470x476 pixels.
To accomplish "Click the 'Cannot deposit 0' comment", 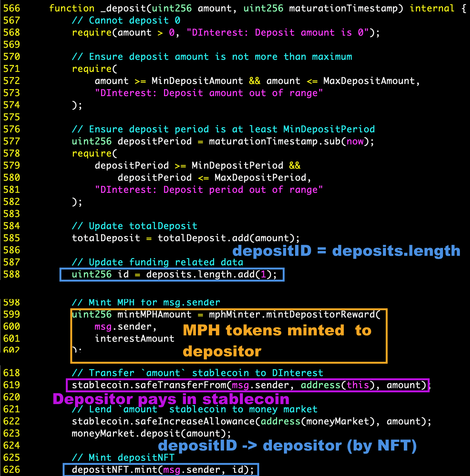I will pyautogui.click(x=126, y=20).
